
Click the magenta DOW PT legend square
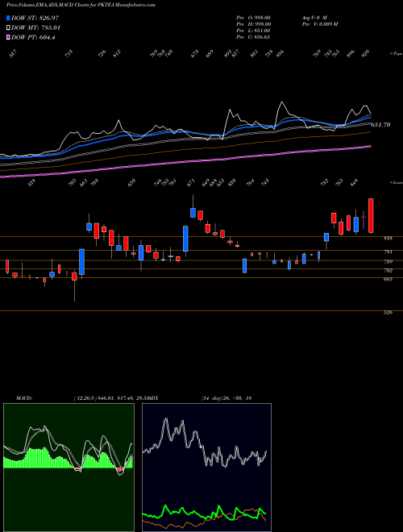(8, 37)
